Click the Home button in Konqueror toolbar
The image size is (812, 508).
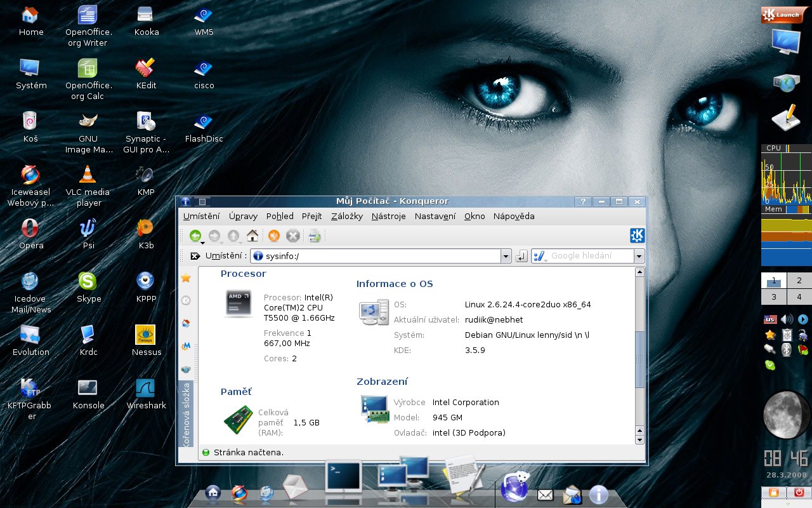pyautogui.click(x=252, y=236)
